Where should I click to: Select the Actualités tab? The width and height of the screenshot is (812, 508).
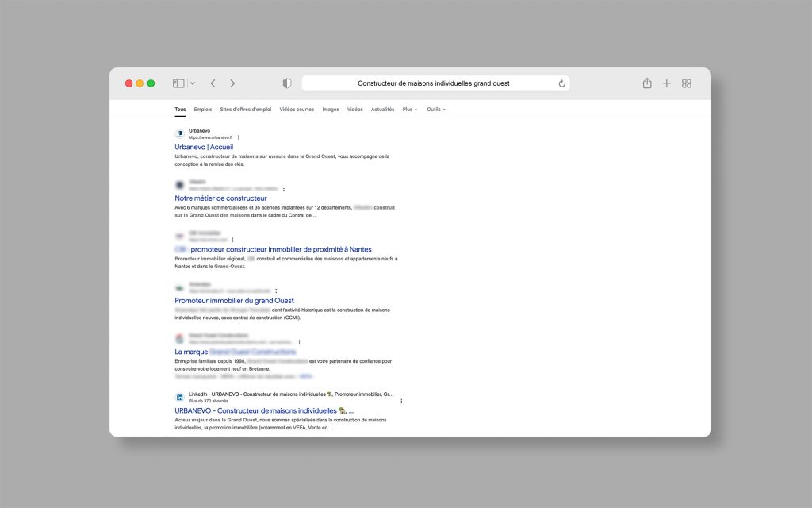pos(382,110)
